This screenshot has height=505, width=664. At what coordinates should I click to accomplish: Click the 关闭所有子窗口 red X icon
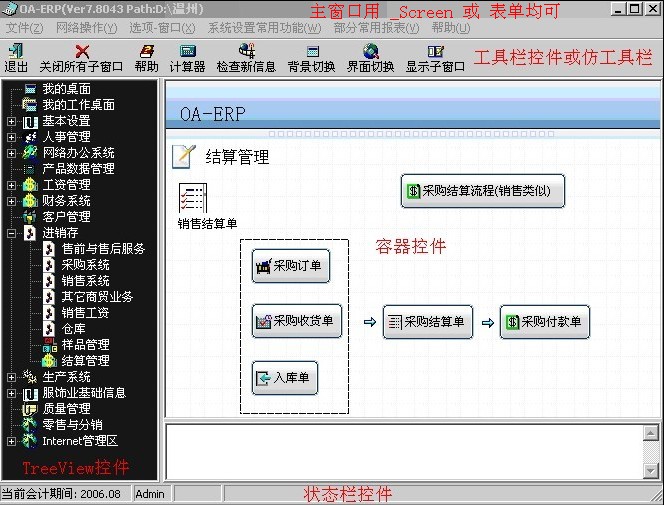coord(82,52)
